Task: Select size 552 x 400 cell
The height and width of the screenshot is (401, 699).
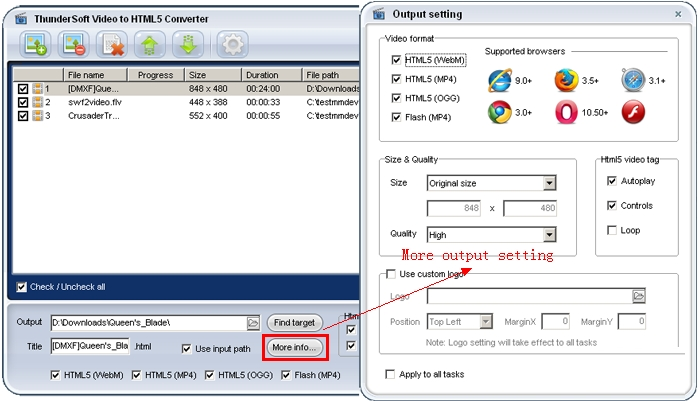Action: 208,116
